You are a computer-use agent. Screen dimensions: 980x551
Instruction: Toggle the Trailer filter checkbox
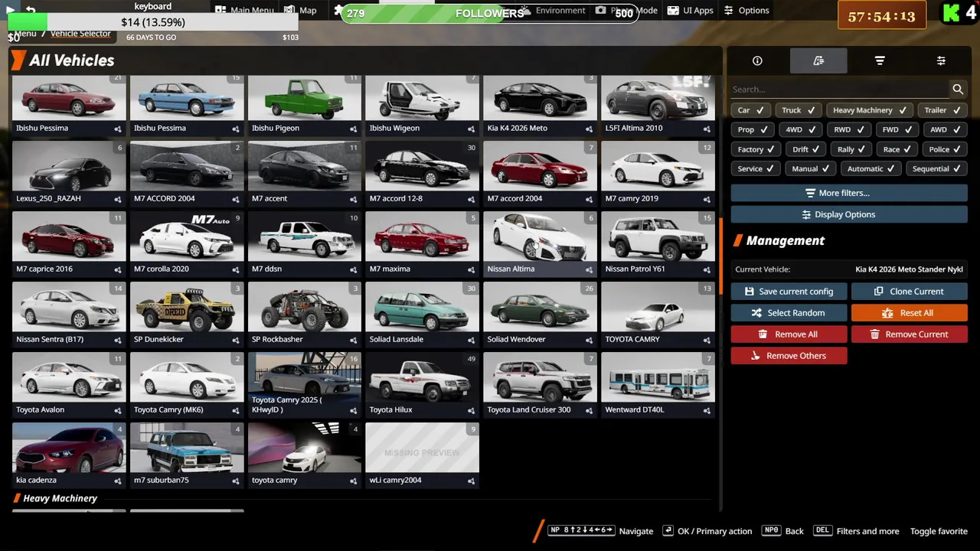[942, 110]
